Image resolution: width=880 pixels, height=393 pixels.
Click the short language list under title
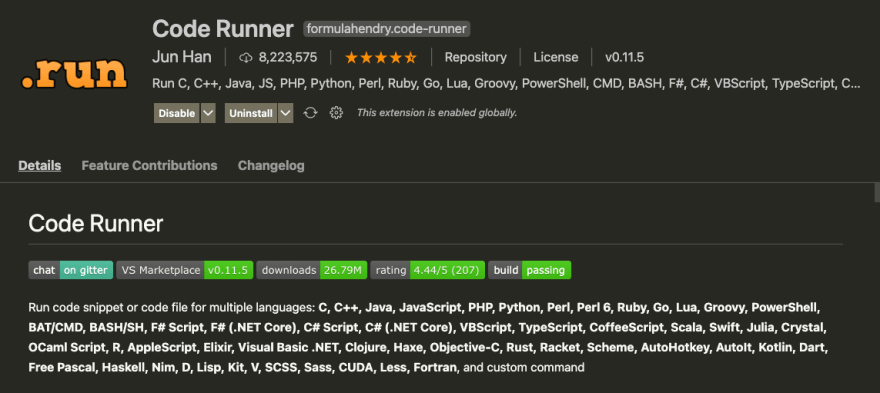[x=506, y=84]
